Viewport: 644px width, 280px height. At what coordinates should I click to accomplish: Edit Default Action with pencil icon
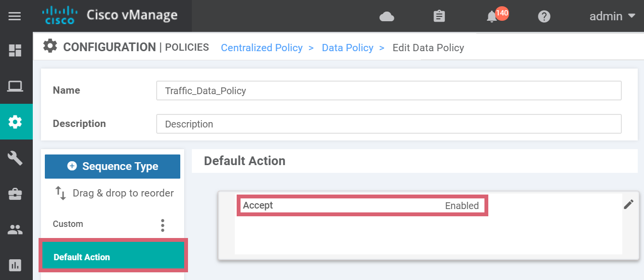(x=629, y=205)
